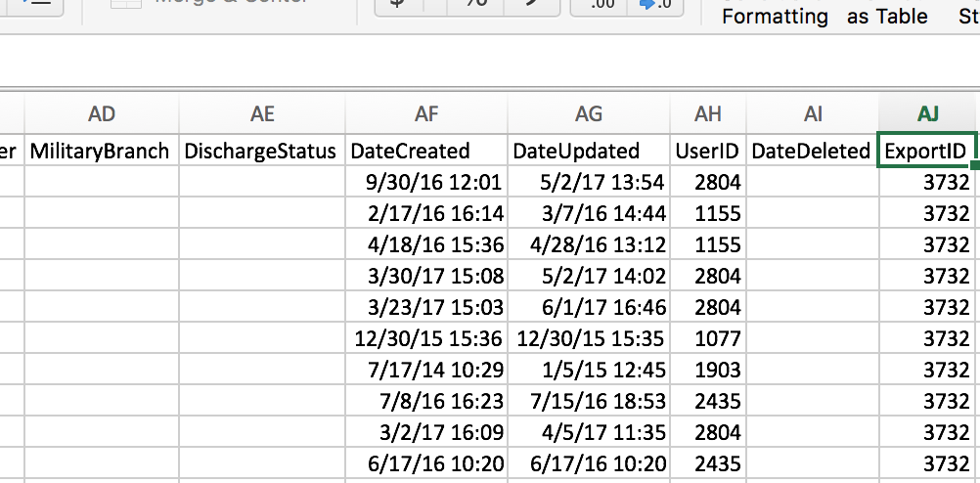Screen dimensions: 980x483
Task: Open Conditional Formatting options
Action: pyautogui.click(x=774, y=16)
